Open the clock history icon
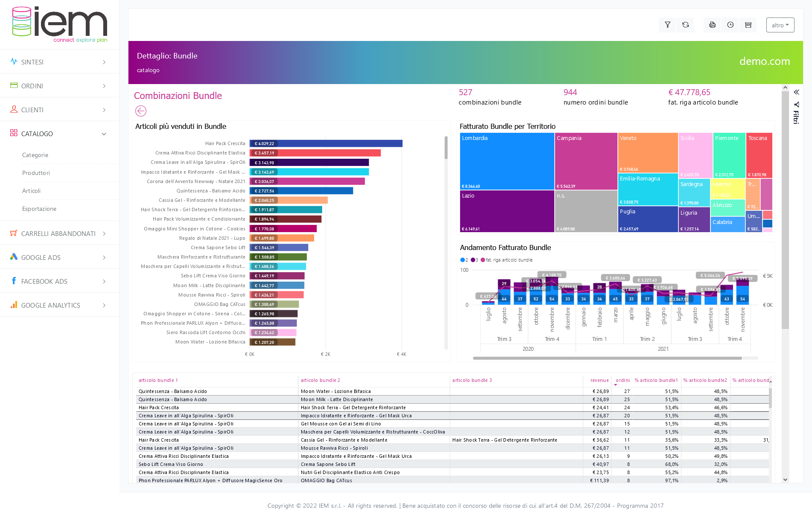812x518 pixels. 730,25
